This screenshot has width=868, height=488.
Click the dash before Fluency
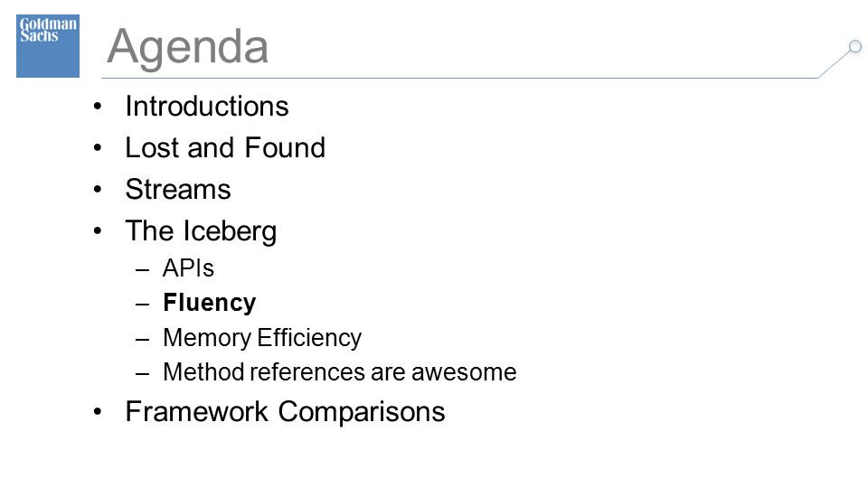tap(142, 305)
